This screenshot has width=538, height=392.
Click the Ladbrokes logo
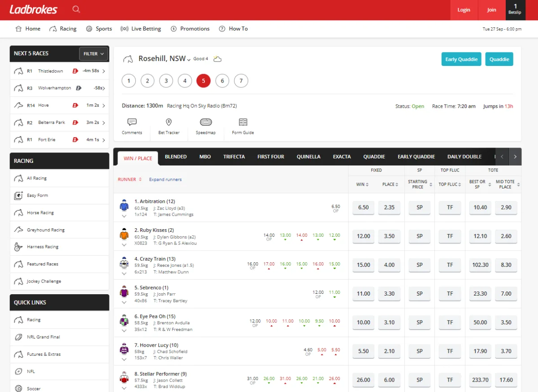pos(34,9)
